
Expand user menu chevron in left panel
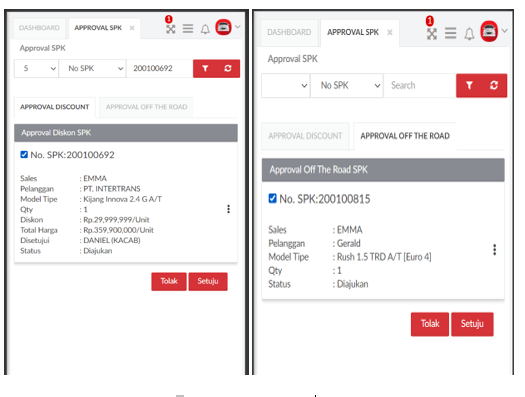[x=237, y=27]
